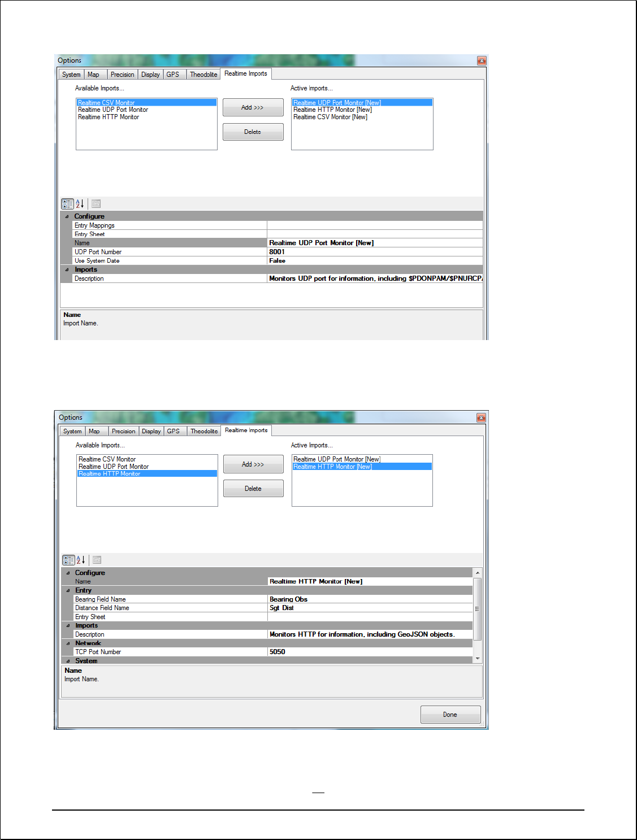This screenshot has height=840, width=637.
Task: Click Description value about UDP port
Action: point(375,278)
